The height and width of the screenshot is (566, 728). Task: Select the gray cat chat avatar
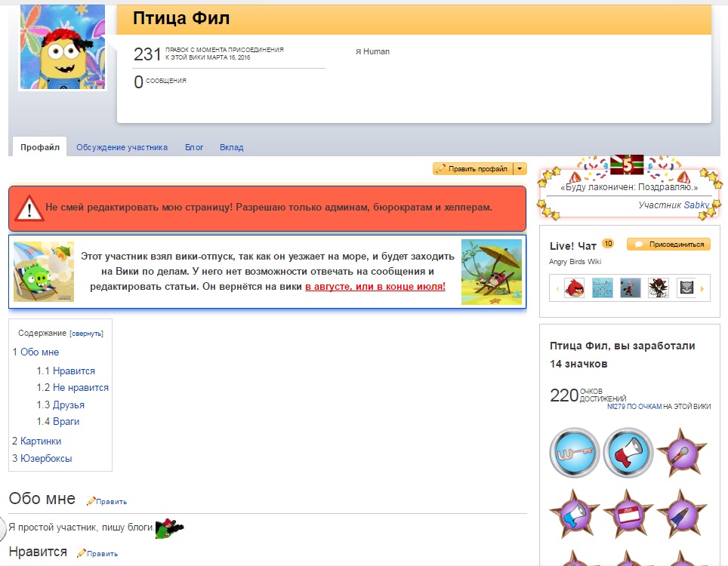point(686,288)
